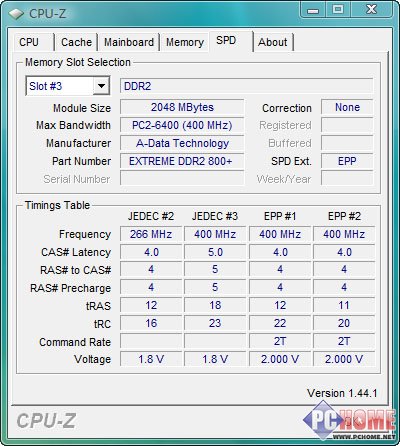400x446 pixels.
Task: Click JEDEC #3 tRC value 23
Action: pyautogui.click(x=215, y=323)
